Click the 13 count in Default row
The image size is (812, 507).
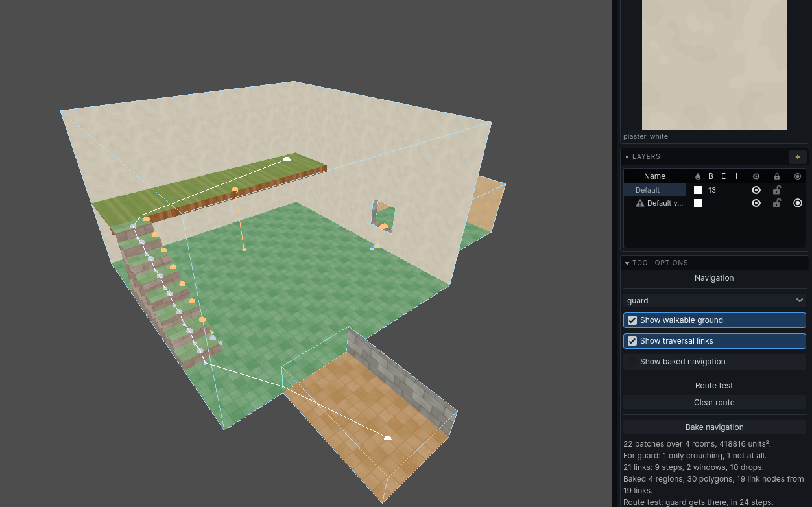tap(712, 190)
